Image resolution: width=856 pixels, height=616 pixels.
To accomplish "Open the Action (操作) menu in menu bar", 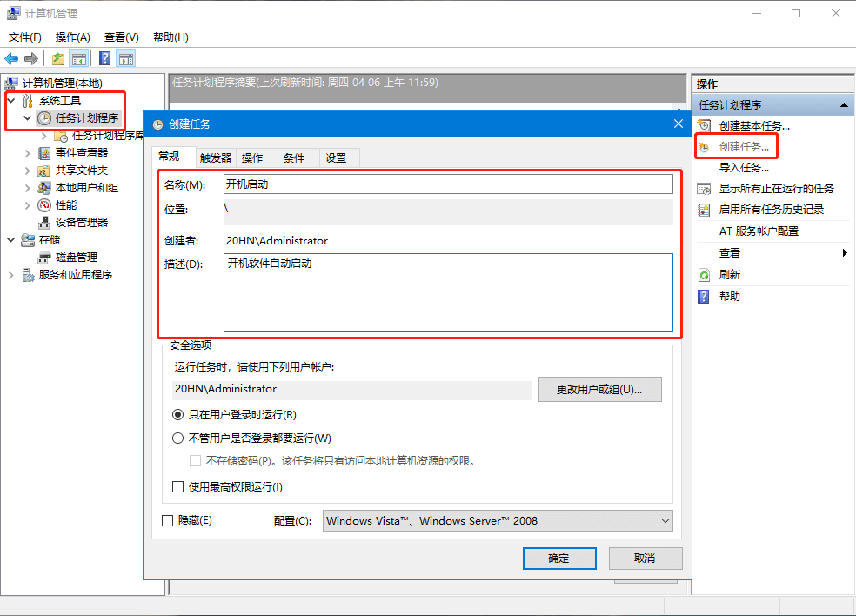I will [x=72, y=37].
